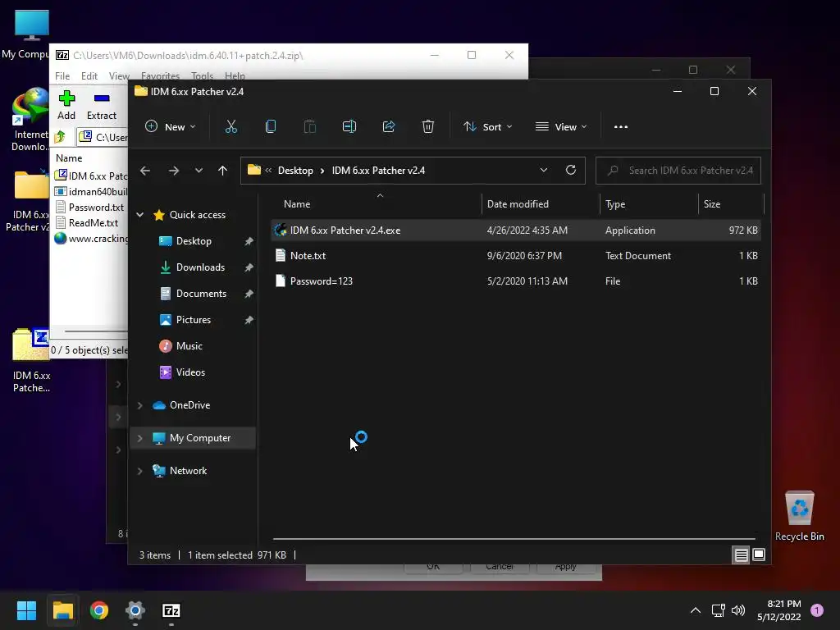Collapse the Quick access tree node

click(x=139, y=215)
